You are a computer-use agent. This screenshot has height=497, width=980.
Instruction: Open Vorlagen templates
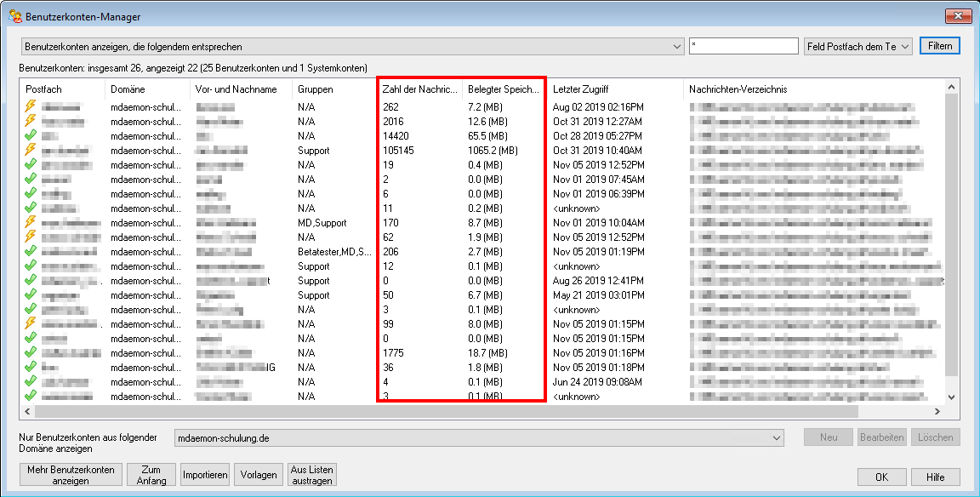point(259,475)
